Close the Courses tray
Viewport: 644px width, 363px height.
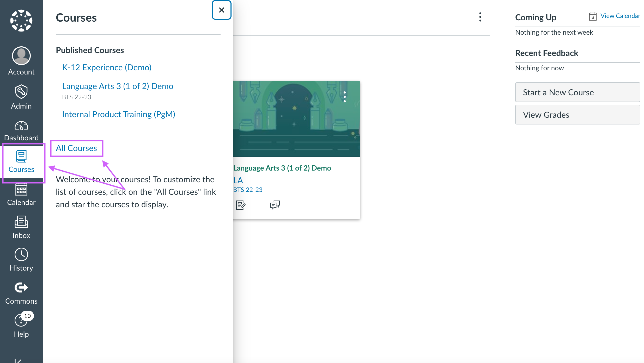[221, 10]
